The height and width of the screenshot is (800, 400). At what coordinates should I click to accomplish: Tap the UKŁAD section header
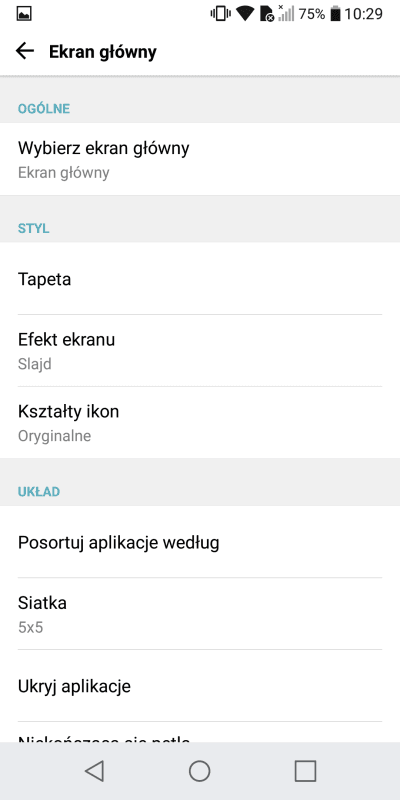click(x=39, y=492)
